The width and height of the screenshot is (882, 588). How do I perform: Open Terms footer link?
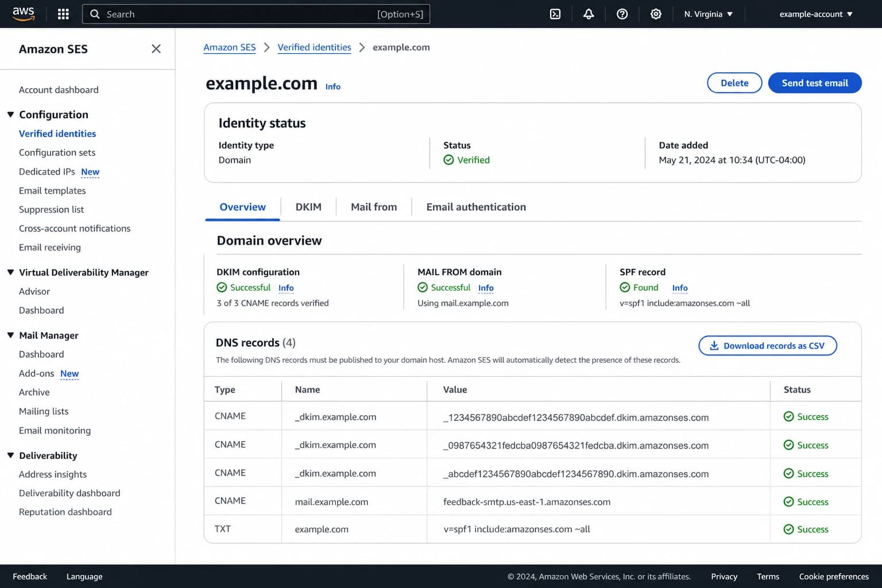point(768,577)
